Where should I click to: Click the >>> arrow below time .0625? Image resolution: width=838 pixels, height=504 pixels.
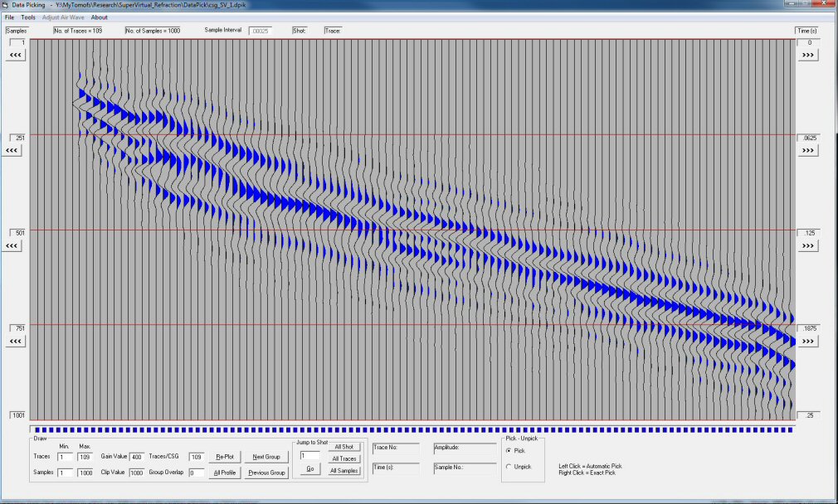click(809, 150)
